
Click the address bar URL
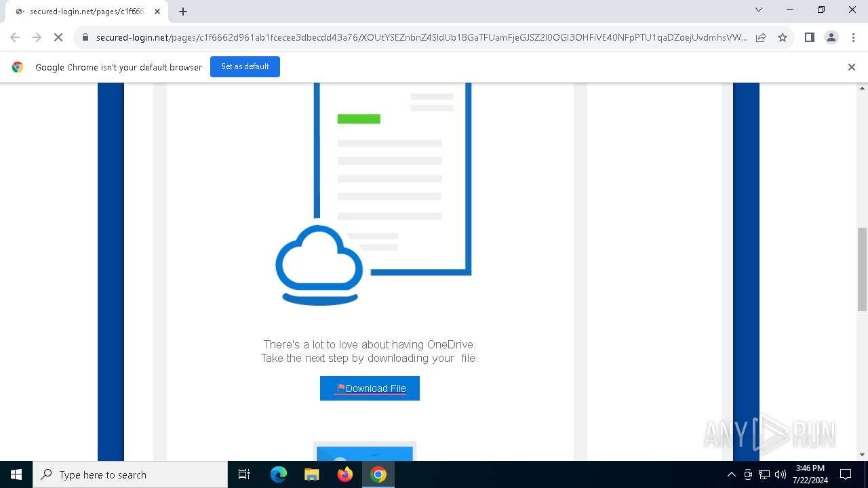click(x=421, y=37)
